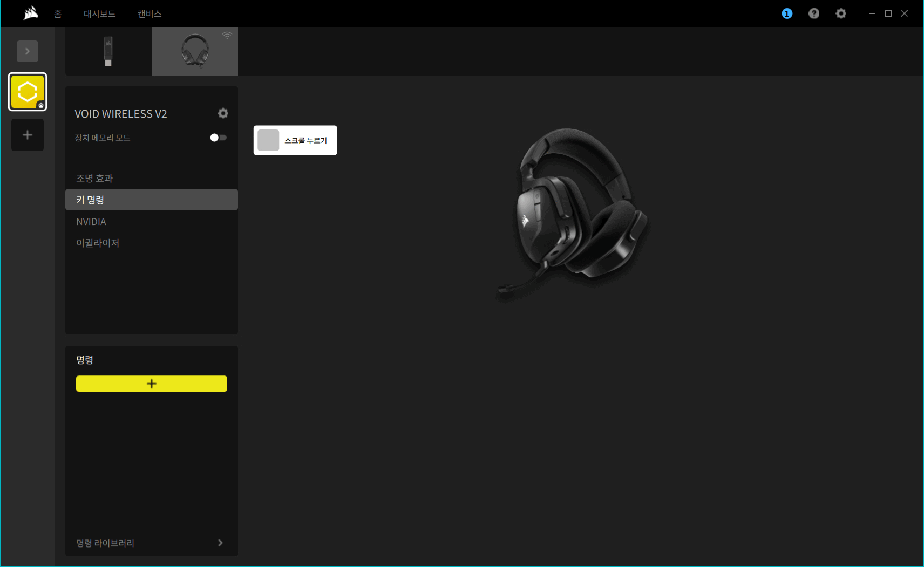Expand the 명령 라이브러리 chevron
Viewport: 924px width, 567px height.
[x=220, y=543]
